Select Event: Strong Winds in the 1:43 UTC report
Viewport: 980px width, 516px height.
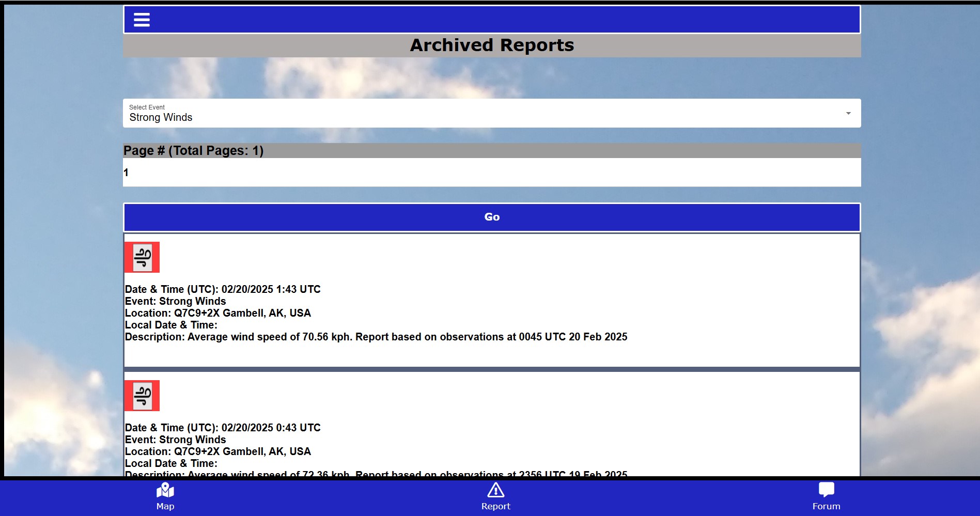(176, 301)
